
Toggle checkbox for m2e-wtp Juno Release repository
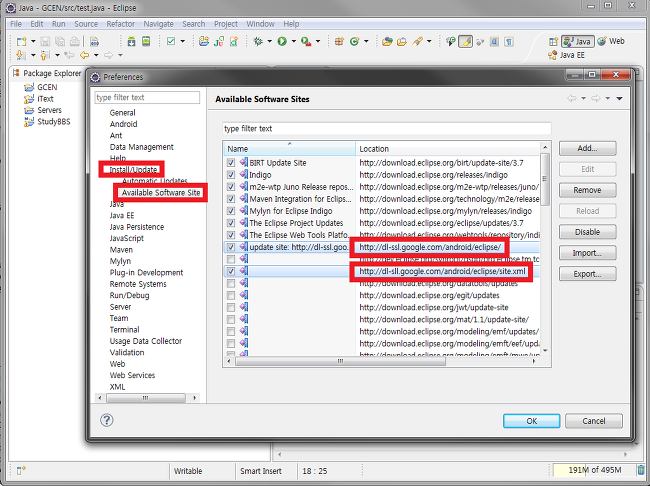click(x=231, y=187)
